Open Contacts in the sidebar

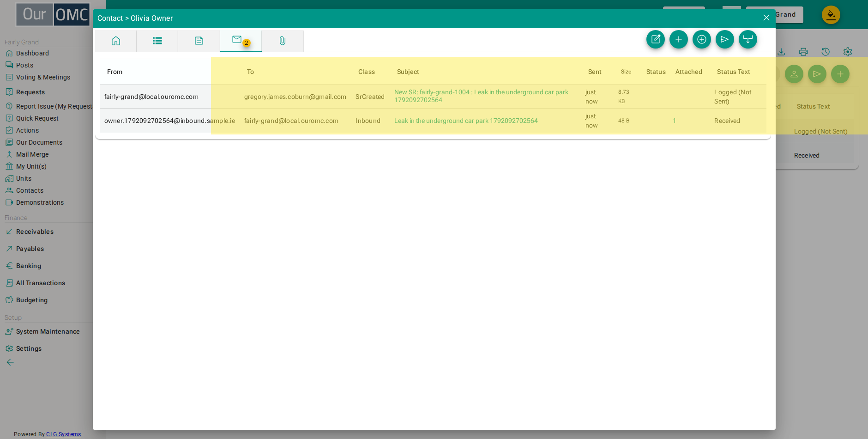point(30,190)
